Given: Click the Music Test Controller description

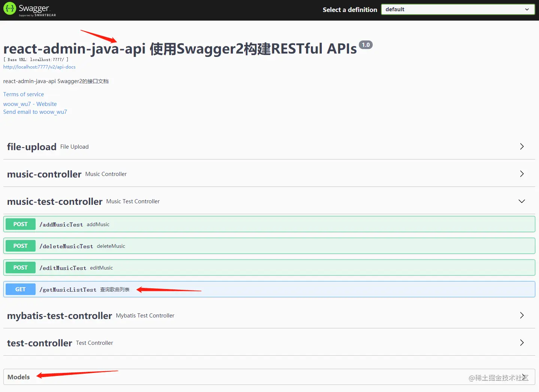Looking at the screenshot, I should tap(133, 201).
